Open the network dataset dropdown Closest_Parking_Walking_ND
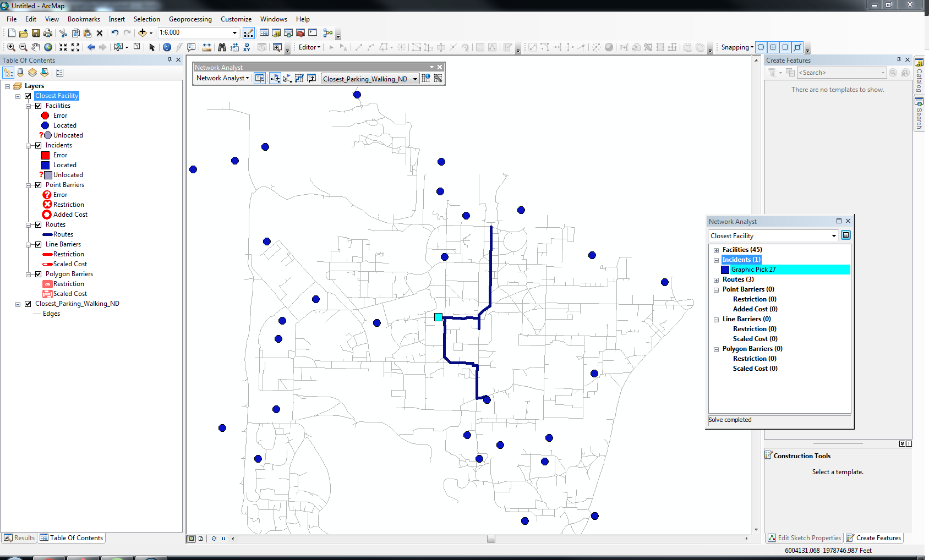 pos(415,79)
